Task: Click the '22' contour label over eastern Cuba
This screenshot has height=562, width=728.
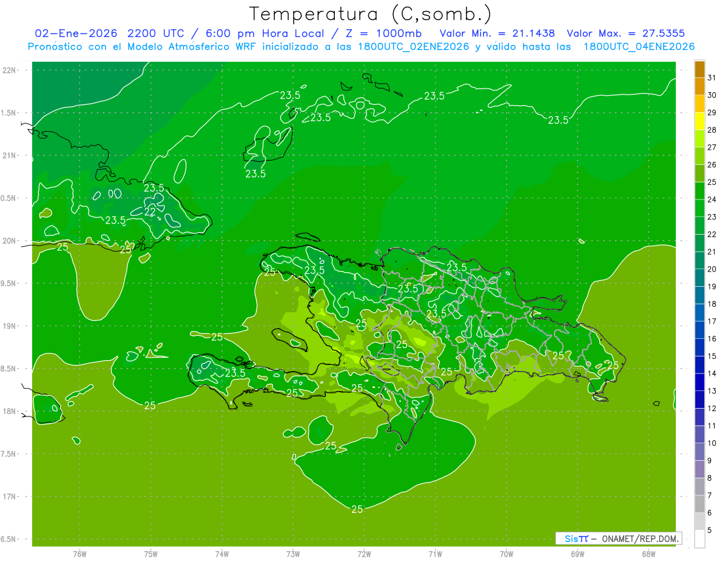Action: tap(150, 212)
